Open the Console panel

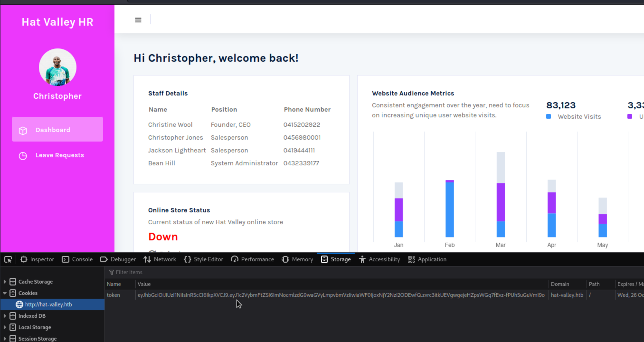pos(77,260)
